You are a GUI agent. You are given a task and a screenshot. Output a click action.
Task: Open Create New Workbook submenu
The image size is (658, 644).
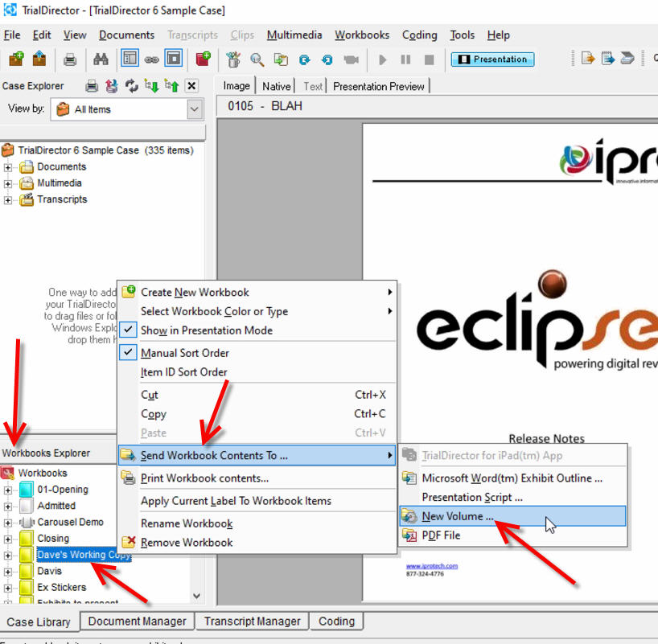[x=257, y=292]
